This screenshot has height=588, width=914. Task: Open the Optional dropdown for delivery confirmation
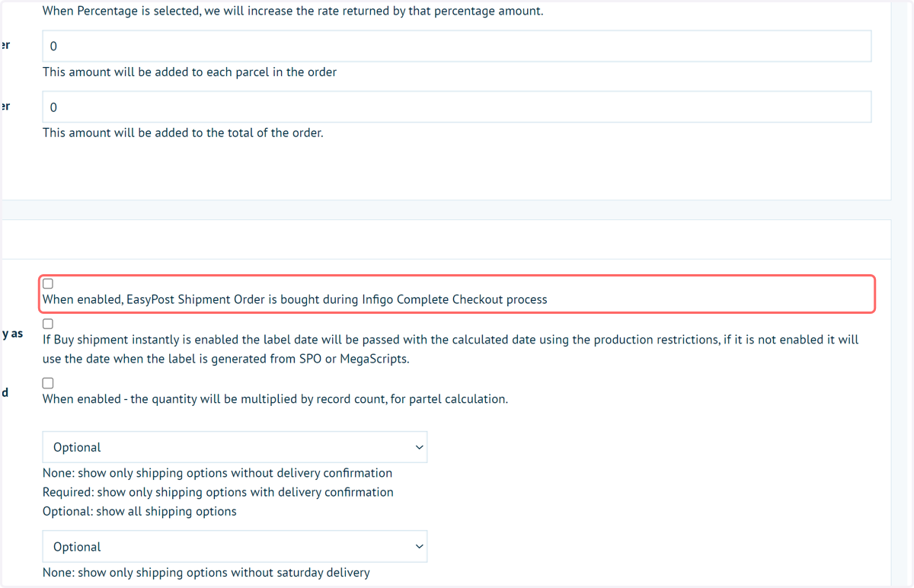pyautogui.click(x=235, y=447)
